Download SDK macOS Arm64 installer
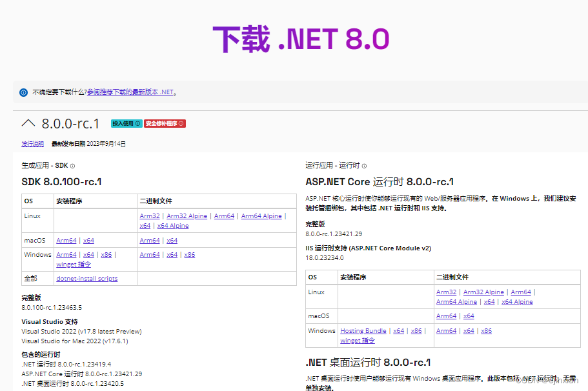This screenshot has height=391, width=588. tap(66, 240)
